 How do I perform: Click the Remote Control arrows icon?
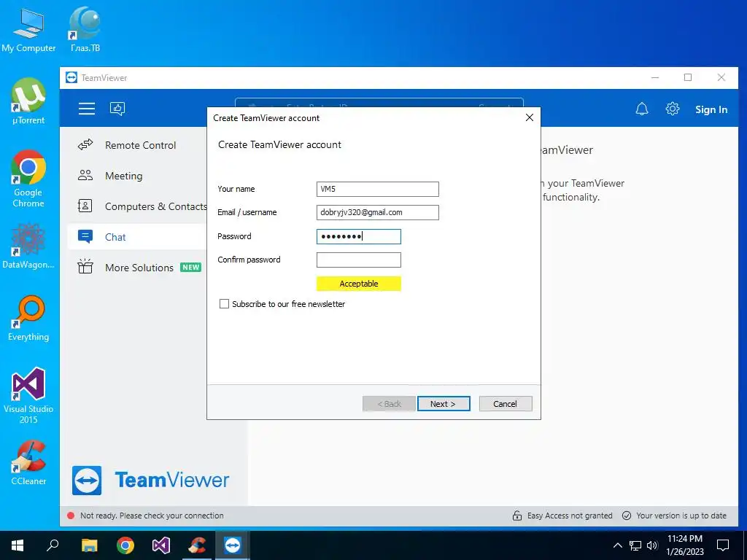(x=85, y=144)
